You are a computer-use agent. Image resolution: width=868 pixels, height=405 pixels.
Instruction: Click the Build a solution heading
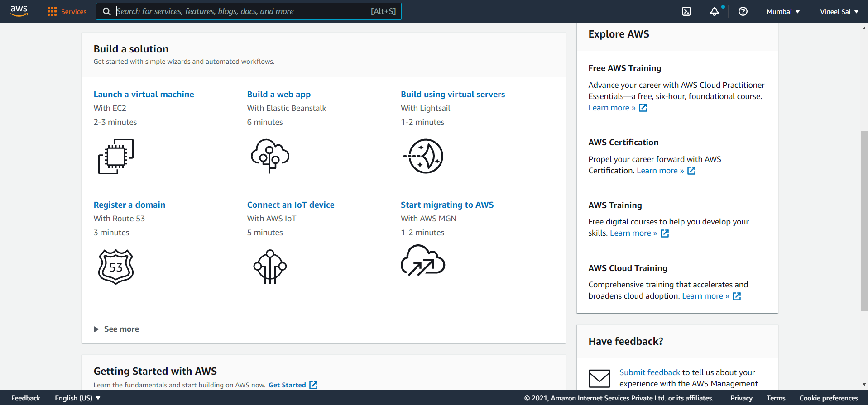pyautogui.click(x=131, y=49)
